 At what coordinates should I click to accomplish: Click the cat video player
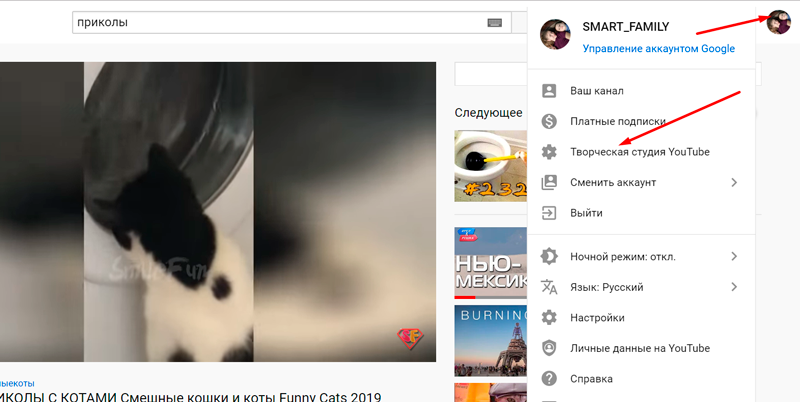(218, 212)
